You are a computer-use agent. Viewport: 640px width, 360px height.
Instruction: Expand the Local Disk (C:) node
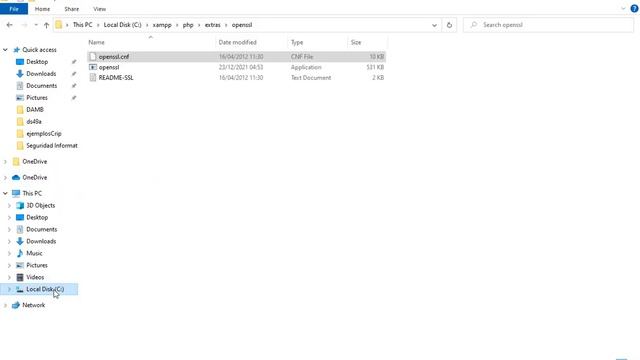(x=9, y=289)
